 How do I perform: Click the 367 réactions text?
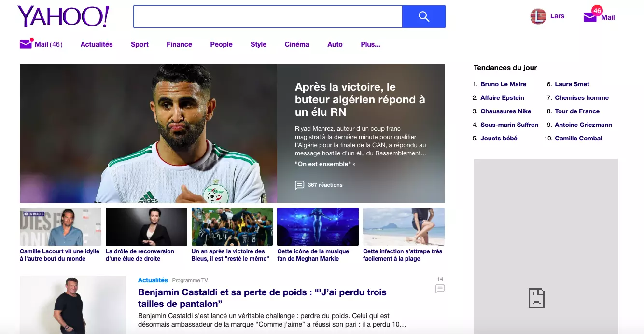pos(325,185)
